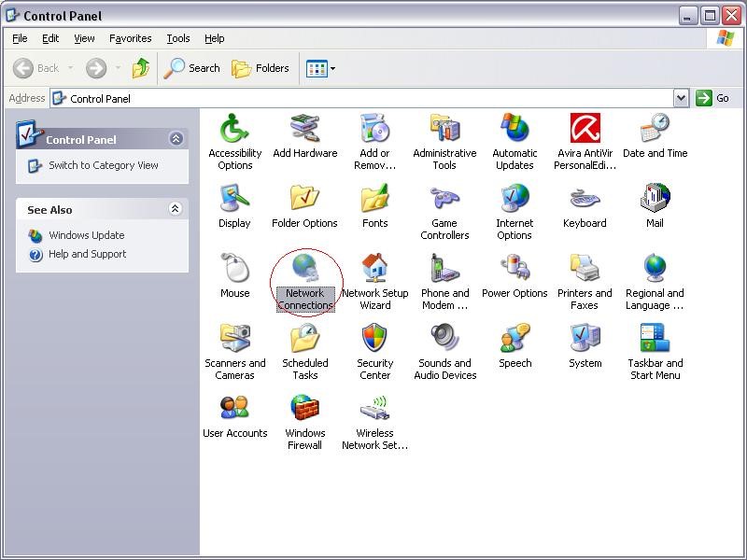Collapse the See Also section
This screenshot has height=560, width=747.
[176, 209]
